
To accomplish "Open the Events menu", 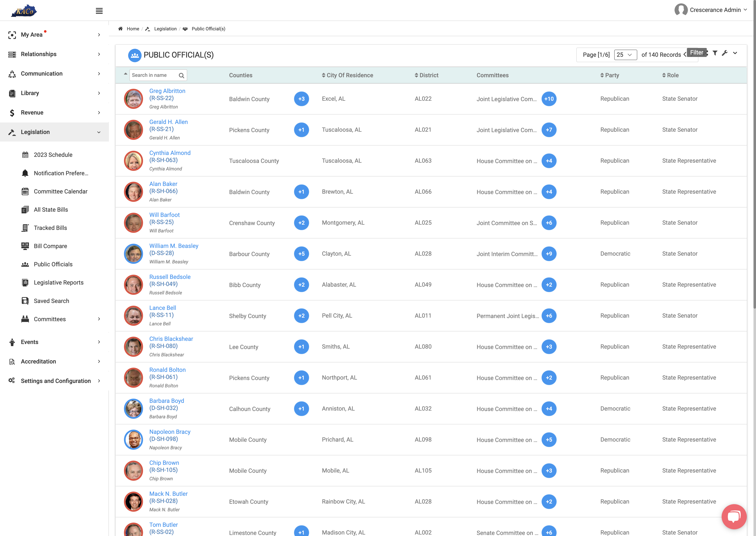I will click(54, 342).
